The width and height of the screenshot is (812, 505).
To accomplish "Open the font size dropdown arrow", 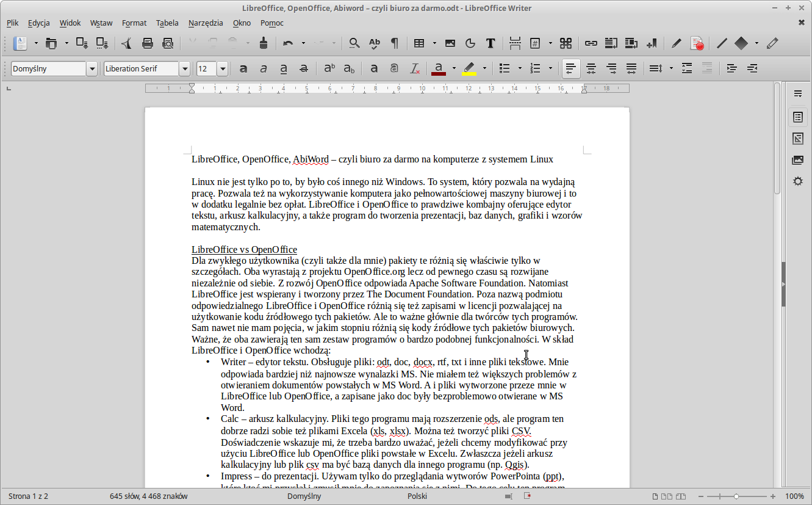I will tap(223, 69).
